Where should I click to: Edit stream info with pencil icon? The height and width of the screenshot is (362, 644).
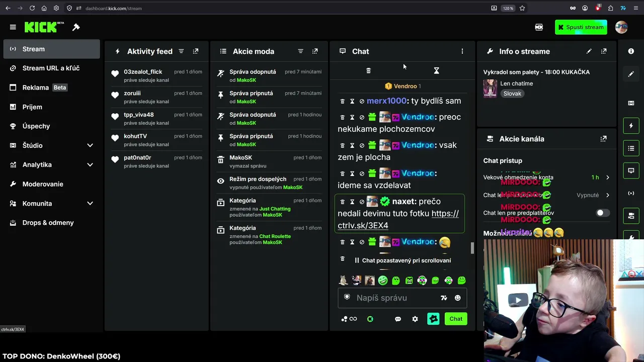[x=589, y=51]
